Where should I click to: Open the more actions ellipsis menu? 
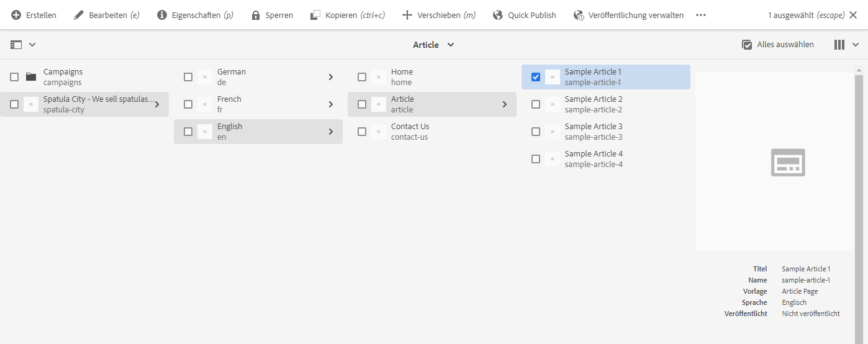point(701,15)
